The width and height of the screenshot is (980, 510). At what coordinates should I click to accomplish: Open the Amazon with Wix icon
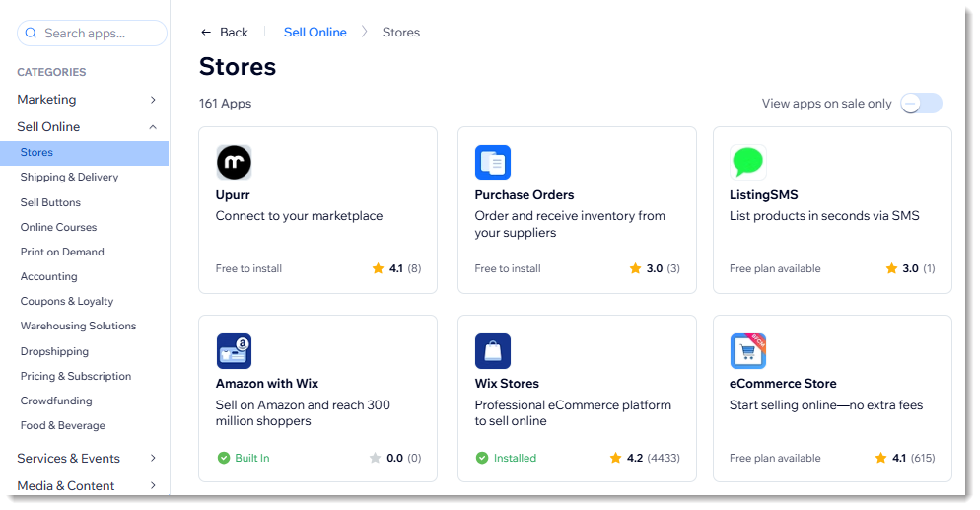point(234,350)
